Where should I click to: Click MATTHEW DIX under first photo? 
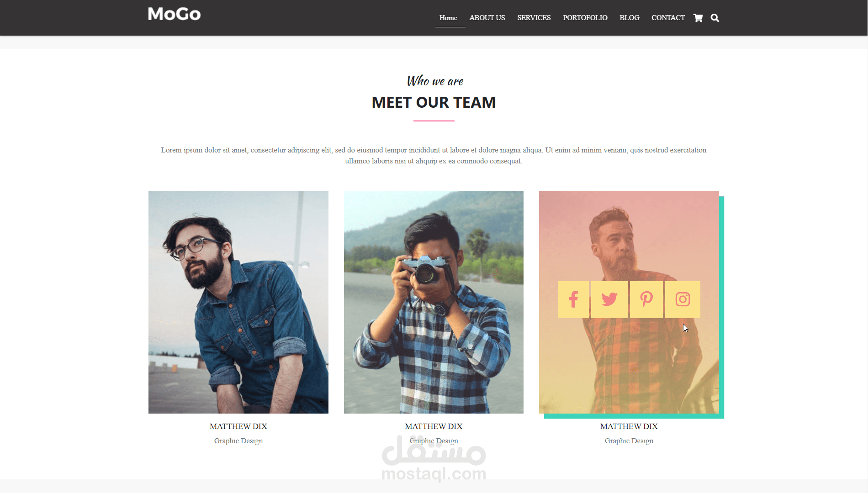click(x=238, y=426)
